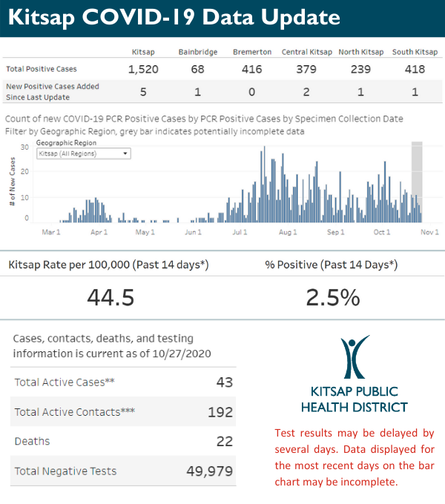The width and height of the screenshot is (445, 504).
Task: Click the Central Kitsap column header
Action: click(x=306, y=52)
